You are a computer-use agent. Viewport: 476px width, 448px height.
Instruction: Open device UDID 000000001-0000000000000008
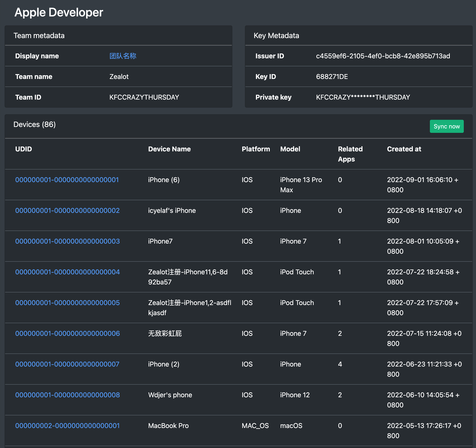[67, 395]
